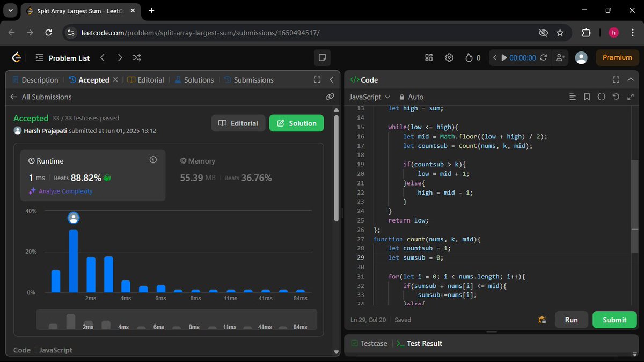
Task: Click the tallest runtime histogram bar
Action: pyautogui.click(x=74, y=261)
